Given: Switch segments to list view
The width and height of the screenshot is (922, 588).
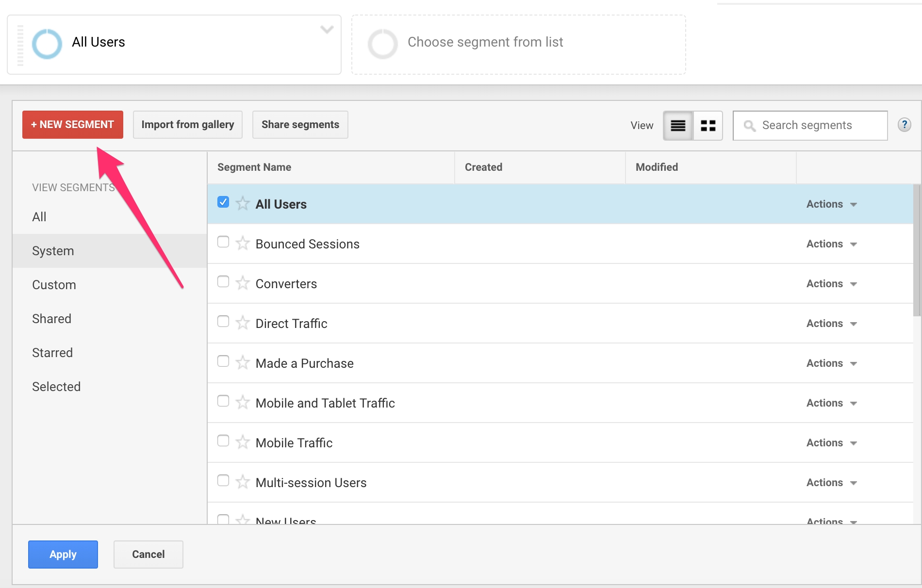Looking at the screenshot, I should [x=677, y=125].
